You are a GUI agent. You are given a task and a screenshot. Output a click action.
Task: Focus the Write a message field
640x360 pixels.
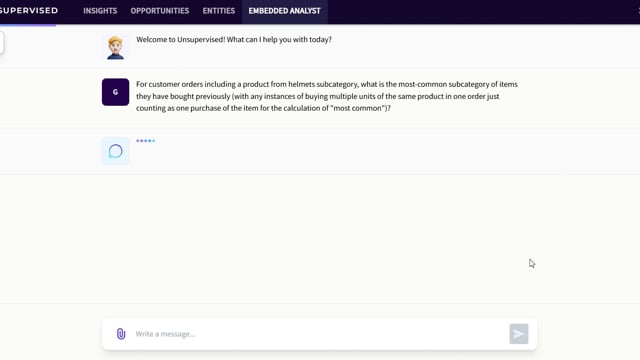coord(318,334)
